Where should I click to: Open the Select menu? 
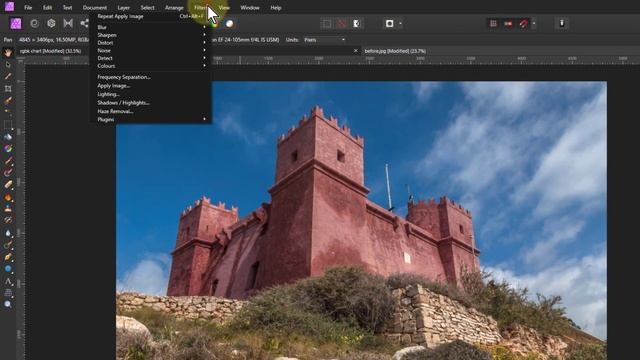click(x=147, y=7)
